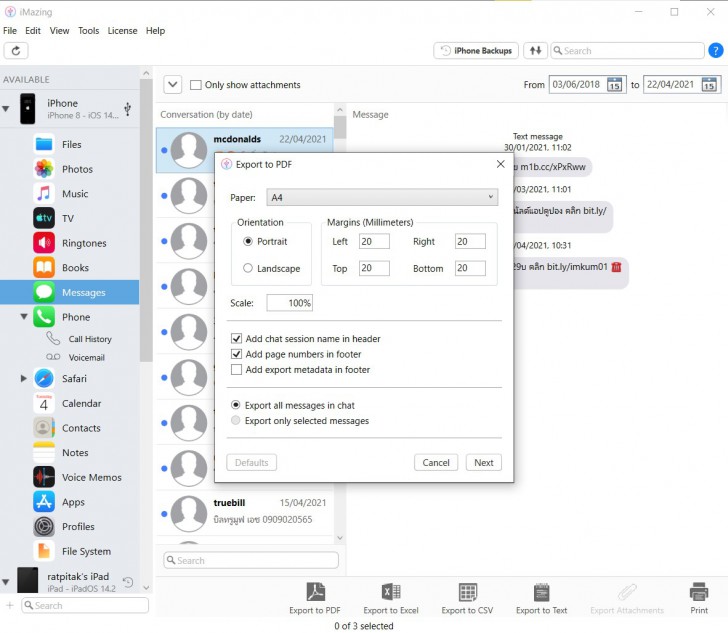Click Next in Export dialog
The height and width of the screenshot is (633, 728).
pyautogui.click(x=484, y=462)
